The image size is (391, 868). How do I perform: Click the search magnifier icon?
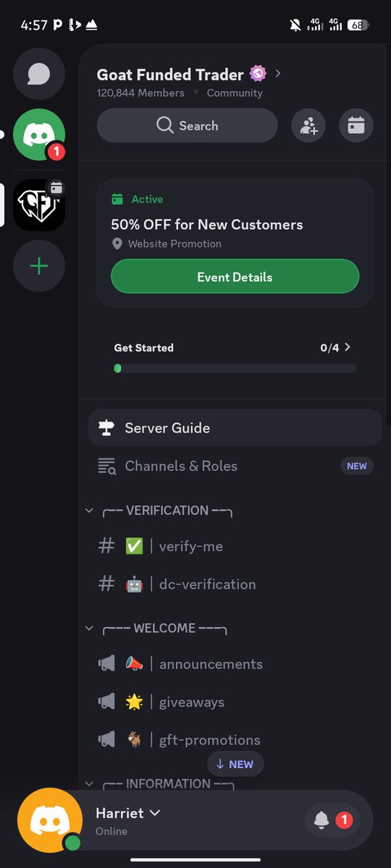coord(165,126)
